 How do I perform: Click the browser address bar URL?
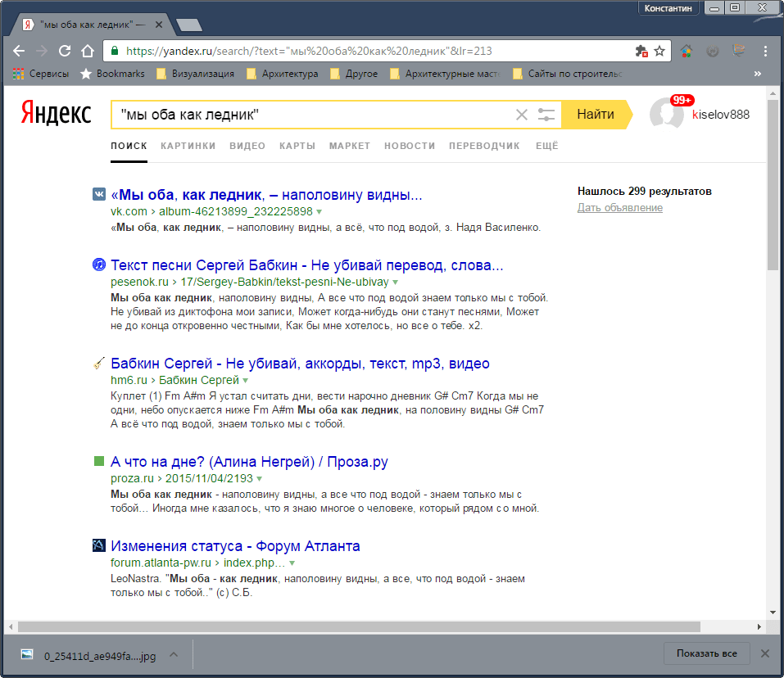(309, 51)
